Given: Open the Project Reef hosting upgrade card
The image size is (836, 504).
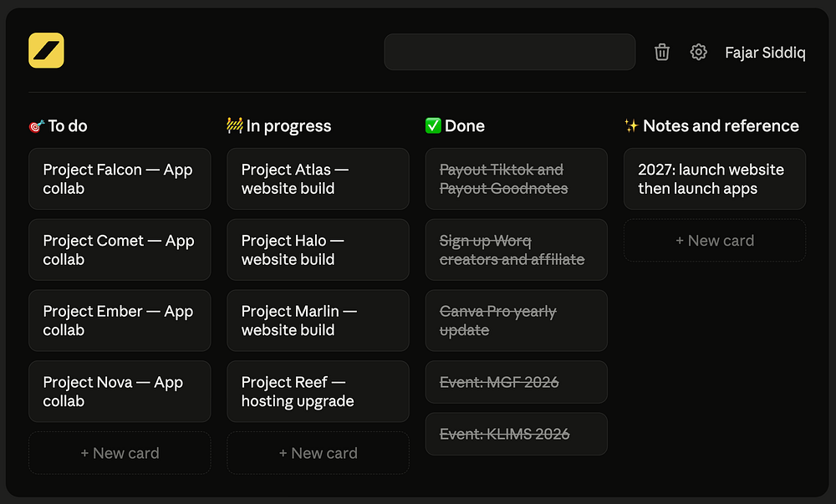Looking at the screenshot, I should pos(319,392).
